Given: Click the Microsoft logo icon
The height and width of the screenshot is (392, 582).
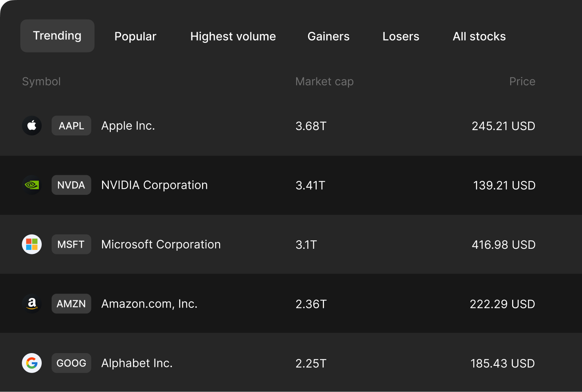Looking at the screenshot, I should click(32, 244).
